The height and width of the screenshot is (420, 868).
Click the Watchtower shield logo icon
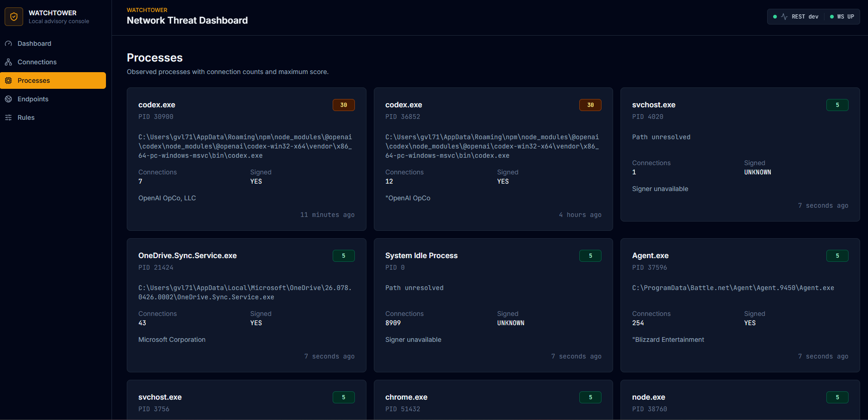click(14, 17)
